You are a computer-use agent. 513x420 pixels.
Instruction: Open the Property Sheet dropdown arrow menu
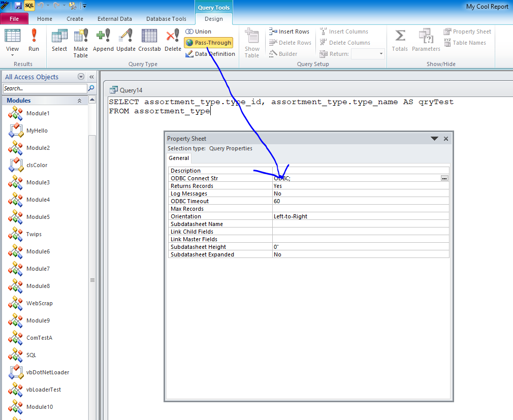434,139
